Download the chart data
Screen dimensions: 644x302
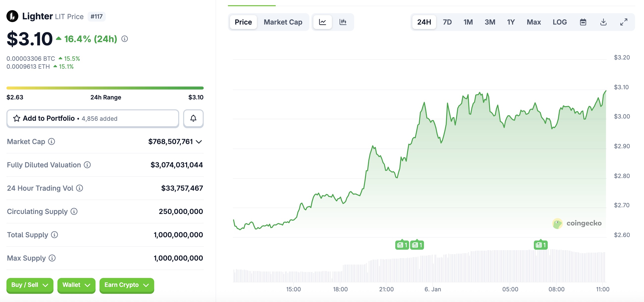click(x=603, y=22)
